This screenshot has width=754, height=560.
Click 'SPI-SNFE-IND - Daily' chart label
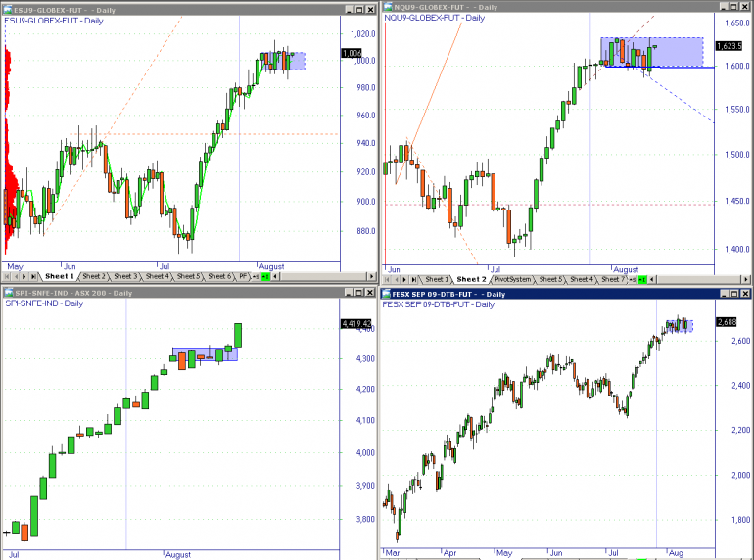(x=44, y=303)
